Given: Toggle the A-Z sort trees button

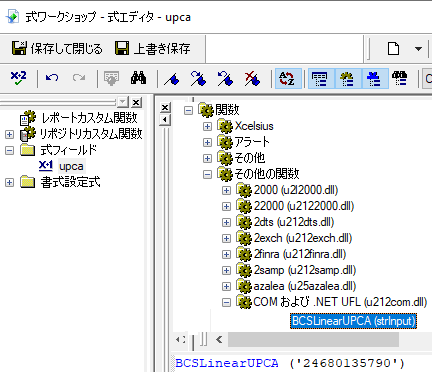Looking at the screenshot, I should 288,79.
